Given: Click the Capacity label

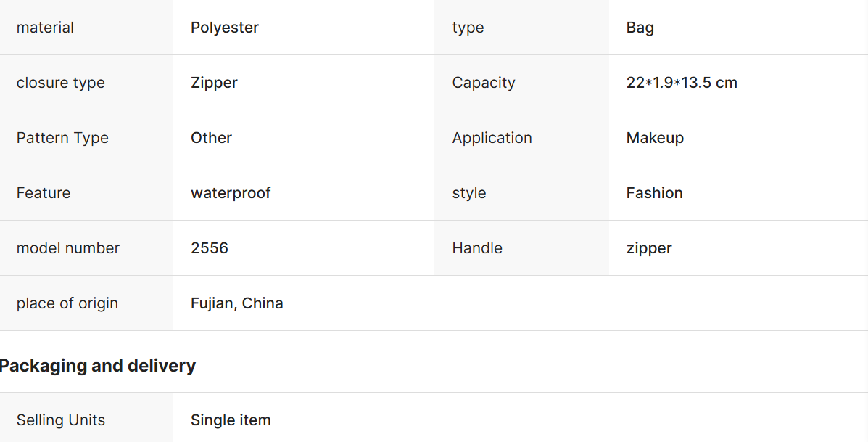Looking at the screenshot, I should (x=484, y=83).
